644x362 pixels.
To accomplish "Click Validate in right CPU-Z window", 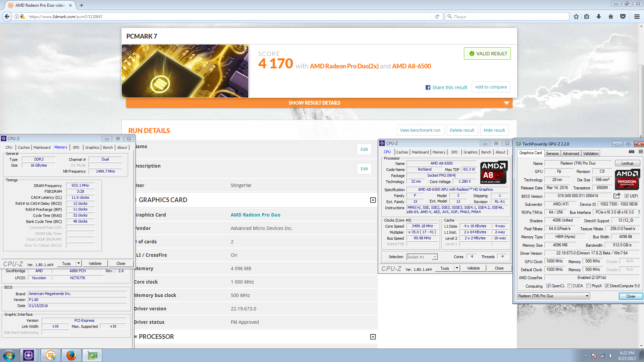I will pyautogui.click(x=473, y=268).
